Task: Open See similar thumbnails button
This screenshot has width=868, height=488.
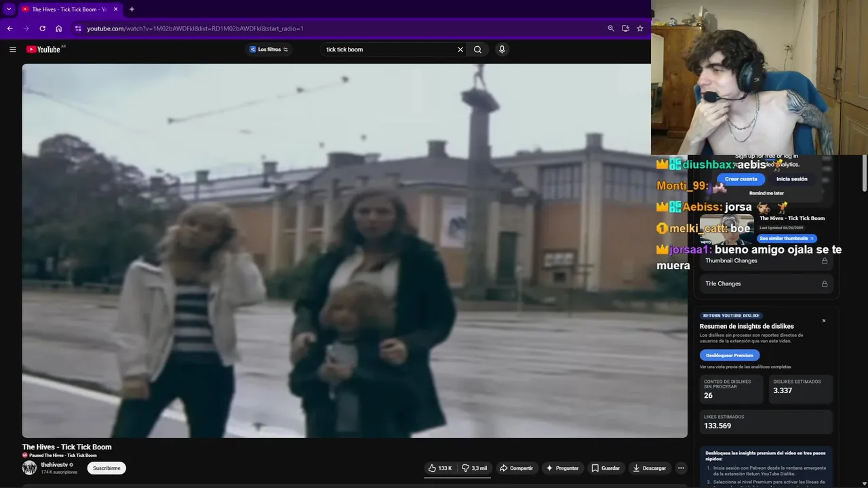Action: [787, 239]
